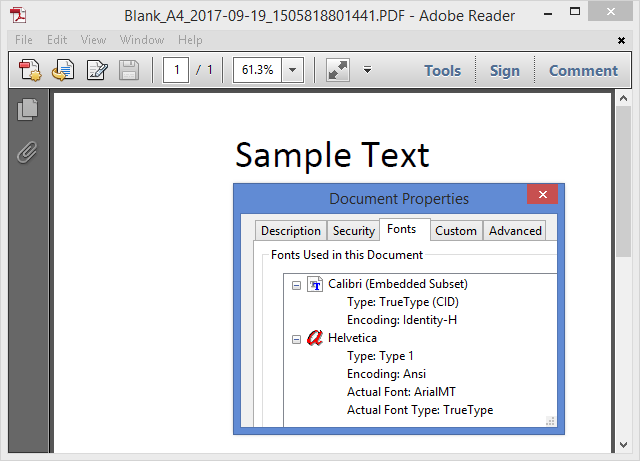Click the 'Sample Text' heading in the document
Viewport: 640px width, 461px height.
click(332, 156)
